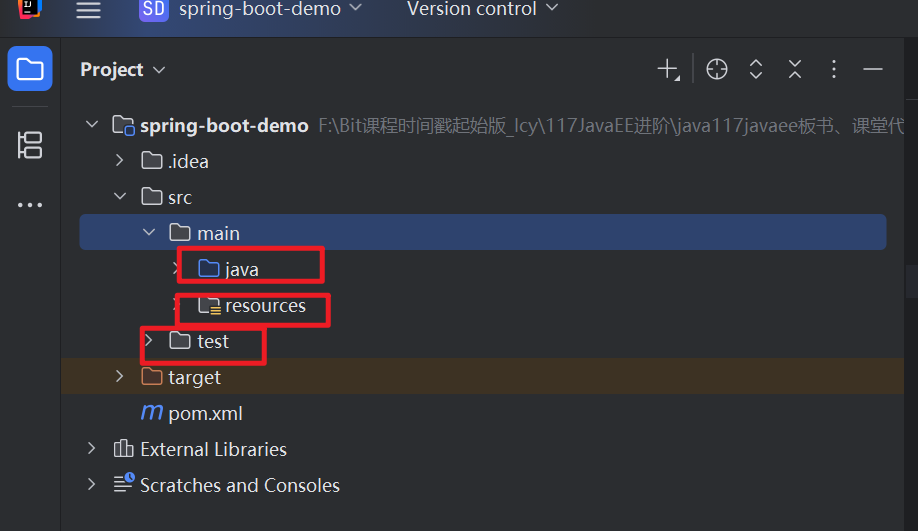
Task: Select the pom.xml file
Action: (191, 413)
